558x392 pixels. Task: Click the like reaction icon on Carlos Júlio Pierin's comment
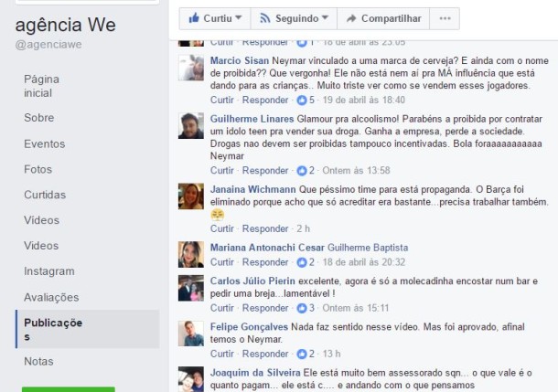[x=302, y=308]
